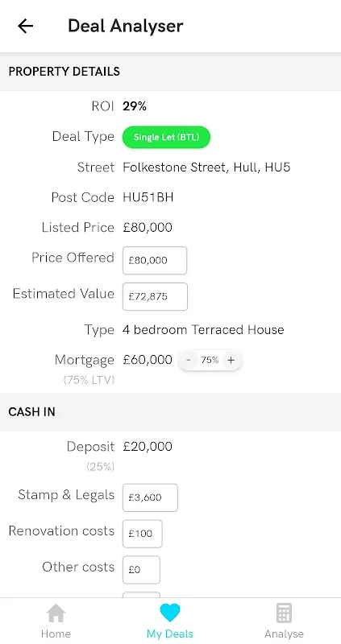Select the Single Let (BTL) deal type

166,137
